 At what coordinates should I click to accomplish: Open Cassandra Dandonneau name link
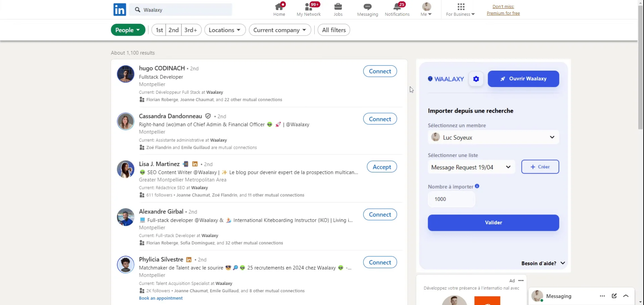point(170,116)
